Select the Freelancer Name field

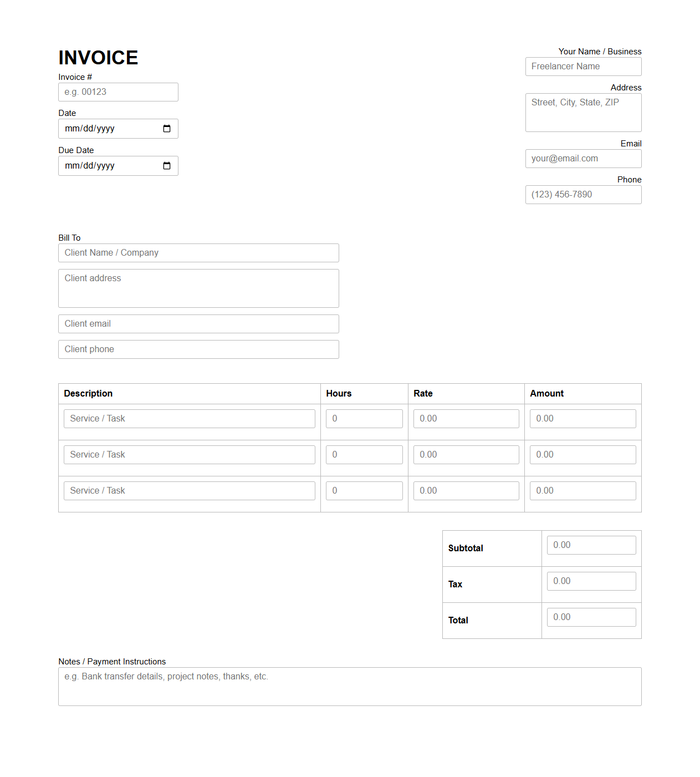point(583,66)
